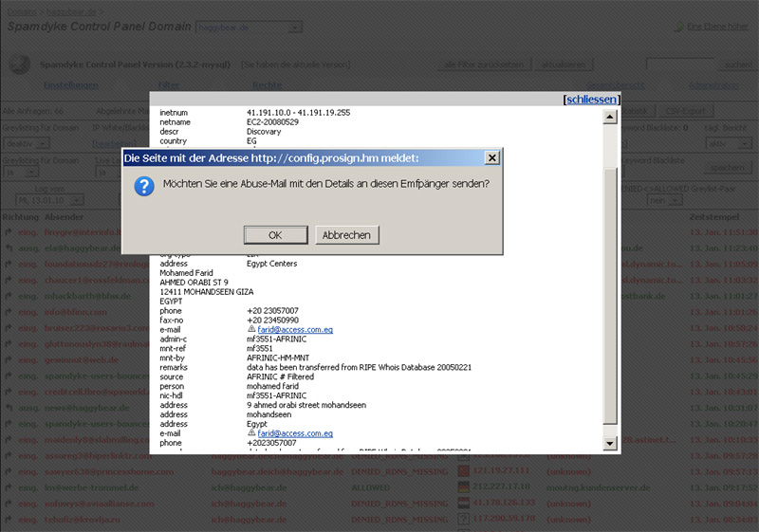
Task: Select the text 12411 MOHANDSEEN GIZA
Action: pos(207,292)
